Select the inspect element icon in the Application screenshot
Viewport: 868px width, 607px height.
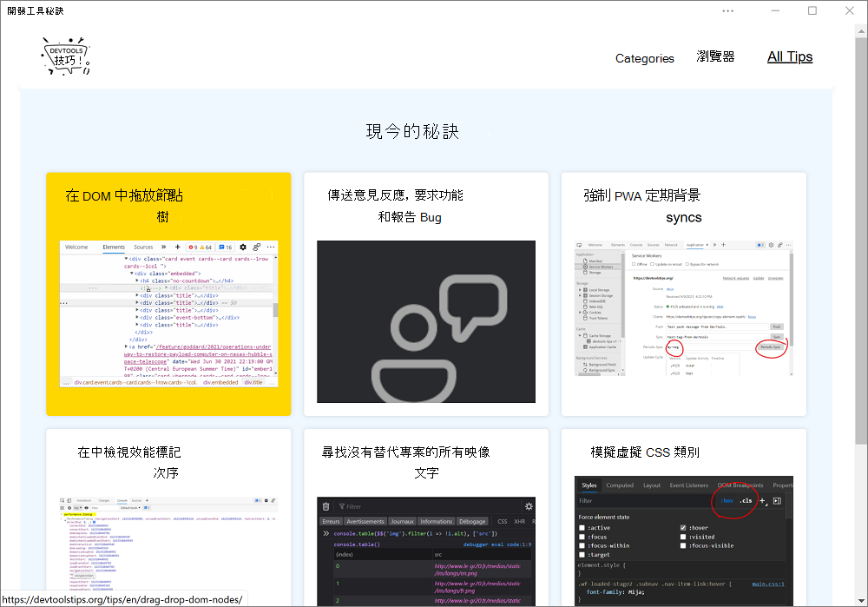[x=579, y=244]
